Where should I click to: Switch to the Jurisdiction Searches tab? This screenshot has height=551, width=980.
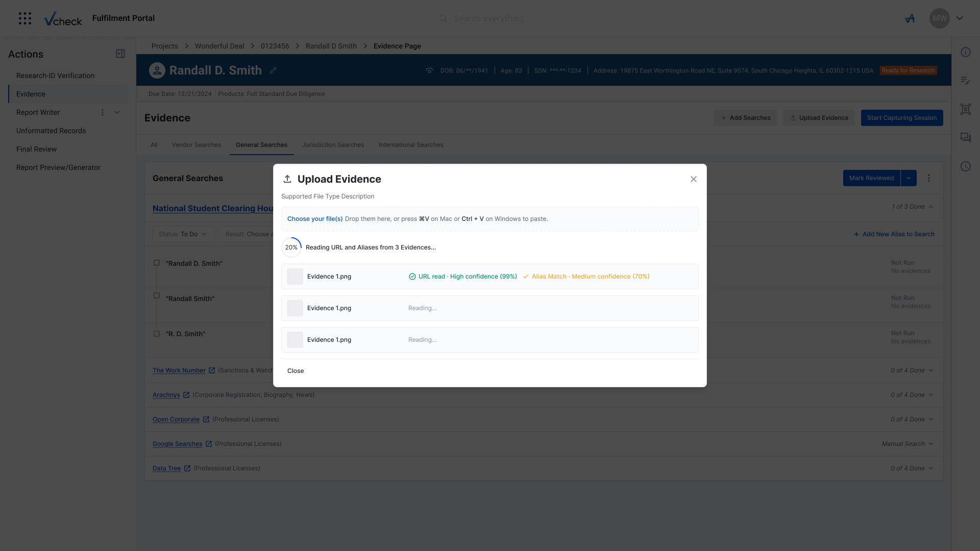tap(333, 145)
